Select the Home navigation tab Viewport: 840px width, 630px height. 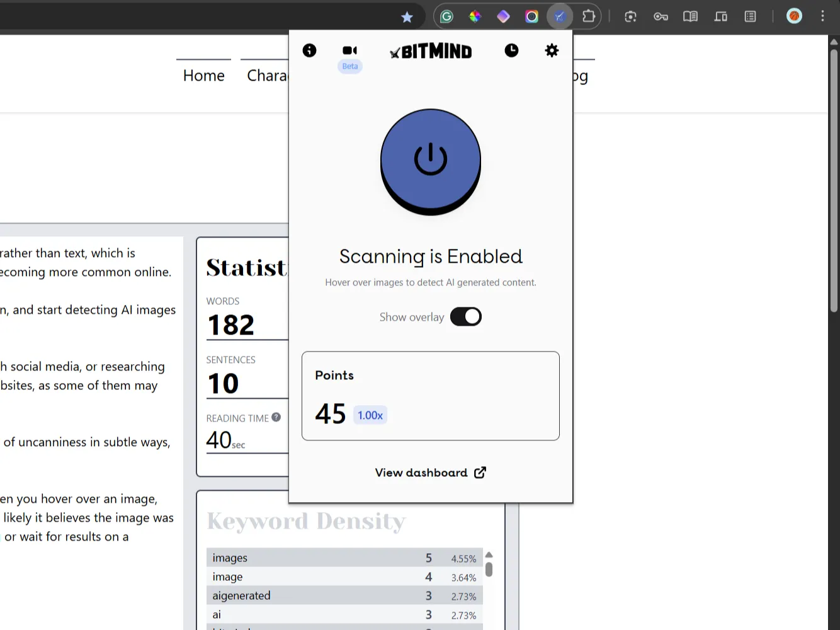(203, 75)
